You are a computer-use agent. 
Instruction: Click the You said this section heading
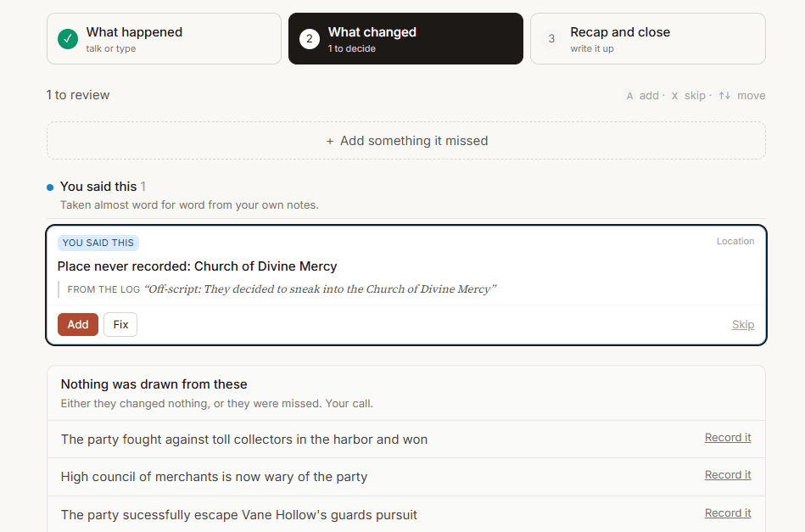coord(98,187)
